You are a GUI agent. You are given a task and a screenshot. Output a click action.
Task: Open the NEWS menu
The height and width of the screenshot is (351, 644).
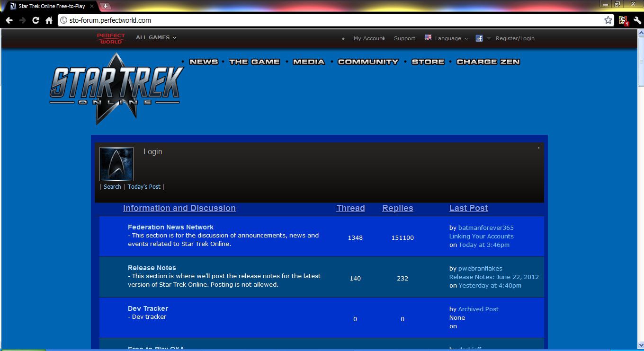pyautogui.click(x=204, y=61)
